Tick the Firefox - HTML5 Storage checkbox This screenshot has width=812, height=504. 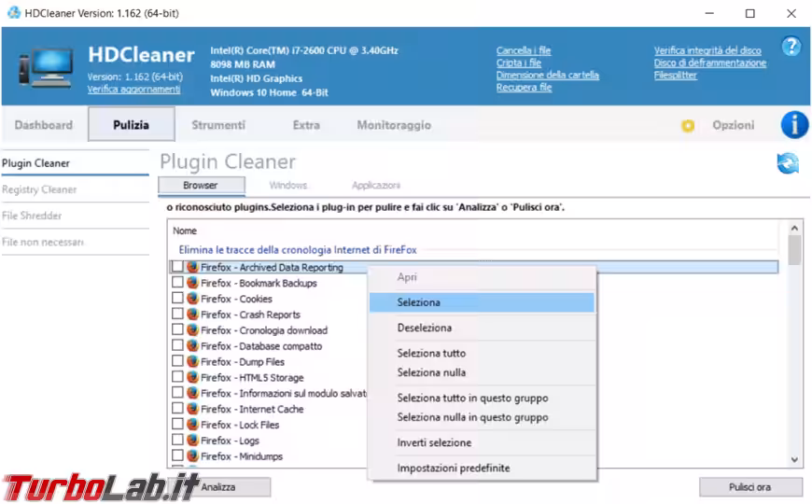pos(177,376)
